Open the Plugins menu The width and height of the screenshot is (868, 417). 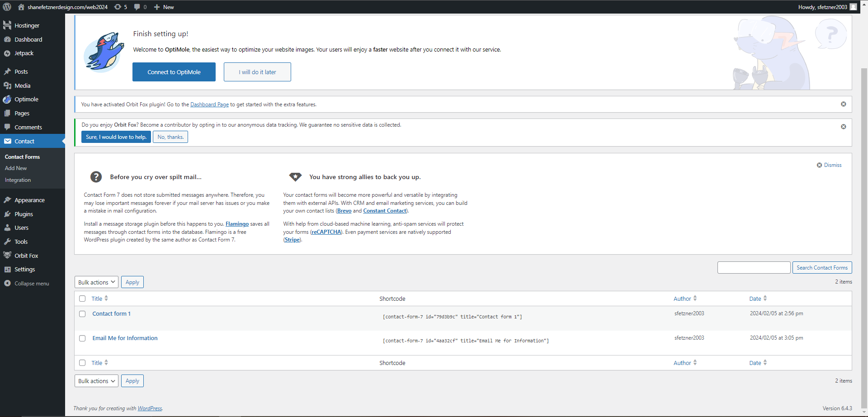[x=24, y=214]
